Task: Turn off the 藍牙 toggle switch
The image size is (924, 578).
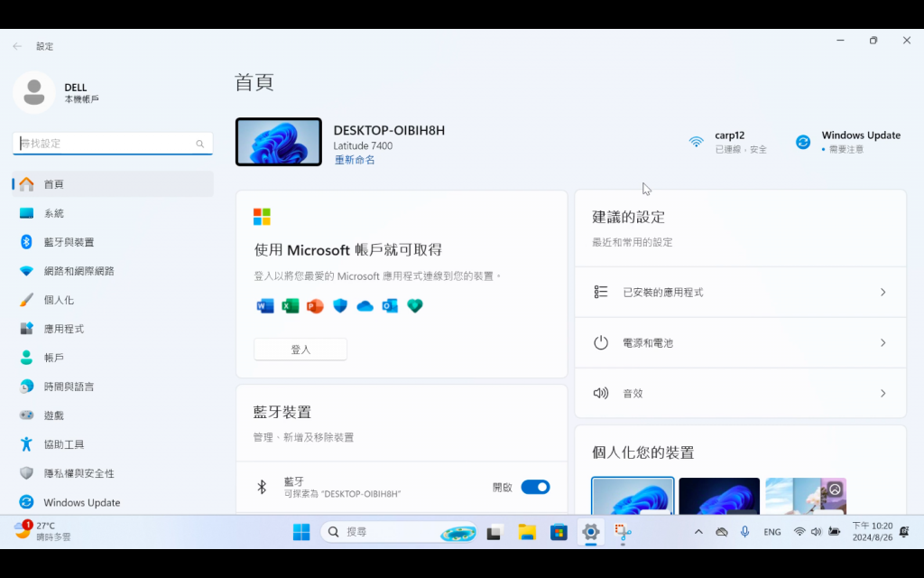Action: pyautogui.click(x=535, y=487)
